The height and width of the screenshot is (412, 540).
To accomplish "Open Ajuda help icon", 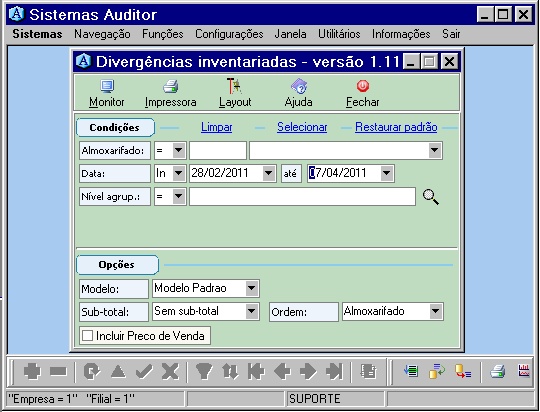I will tap(299, 86).
